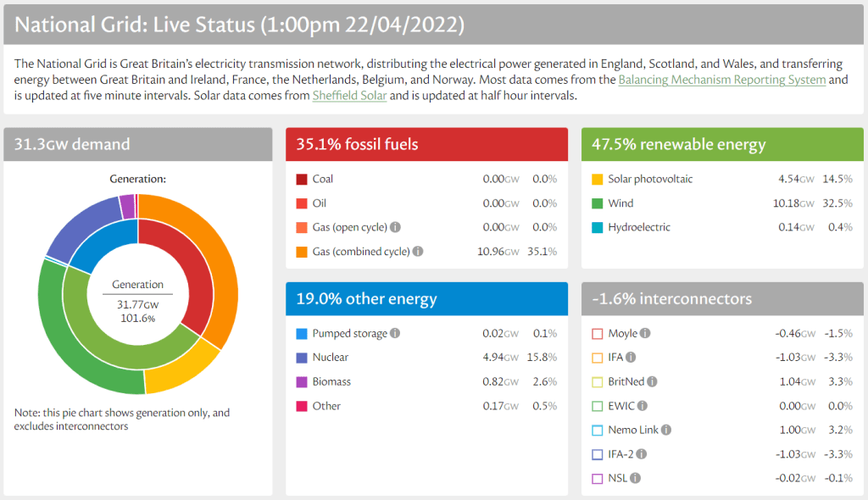The image size is (868, 500).
Task: Click the Solar photovoltaic yellow swatch
Action: click(597, 180)
